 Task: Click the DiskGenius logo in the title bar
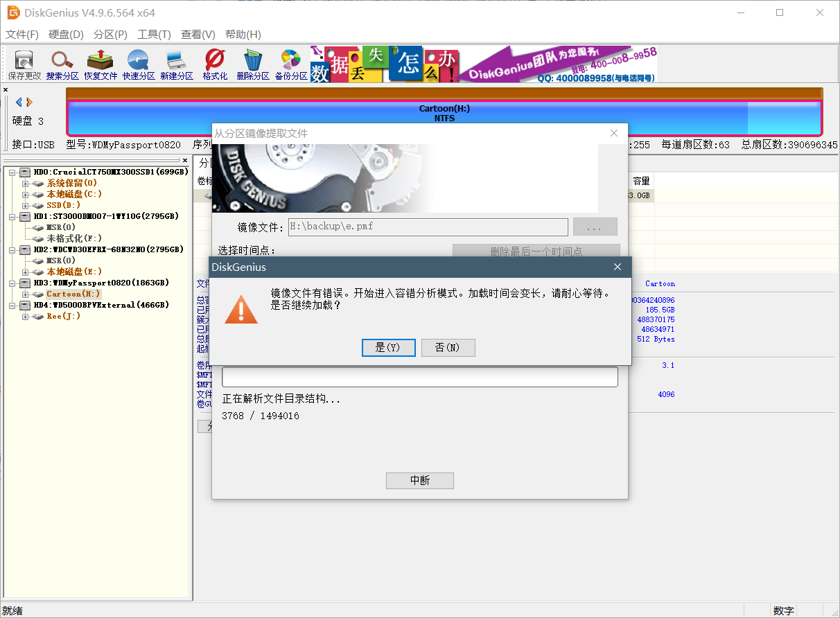[x=13, y=12]
